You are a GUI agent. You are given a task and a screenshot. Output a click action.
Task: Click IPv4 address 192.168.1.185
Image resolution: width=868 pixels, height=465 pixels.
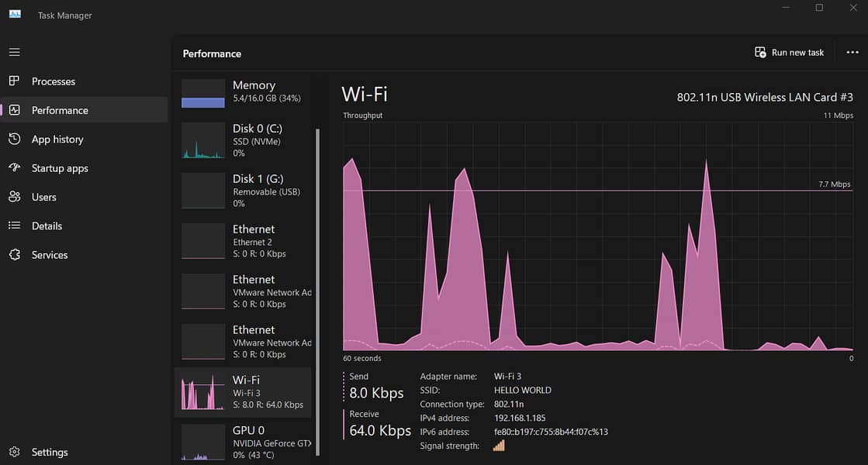coord(520,418)
